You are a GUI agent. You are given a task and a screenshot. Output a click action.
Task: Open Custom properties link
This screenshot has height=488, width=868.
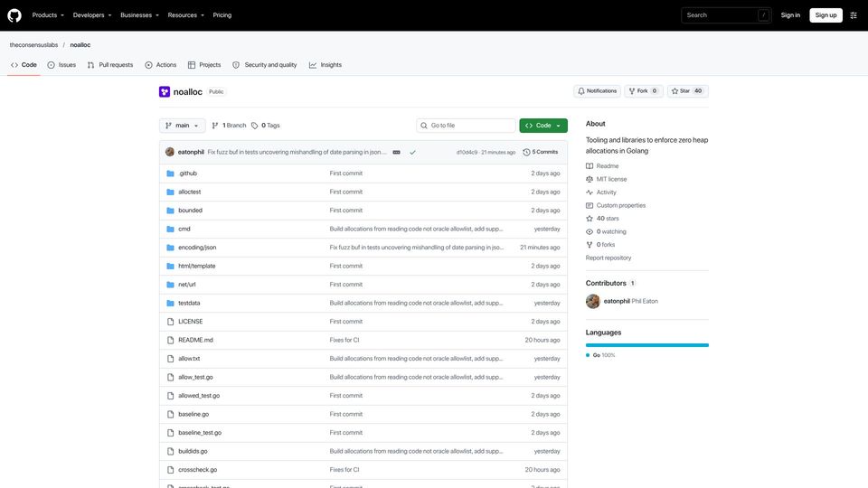click(x=616, y=205)
